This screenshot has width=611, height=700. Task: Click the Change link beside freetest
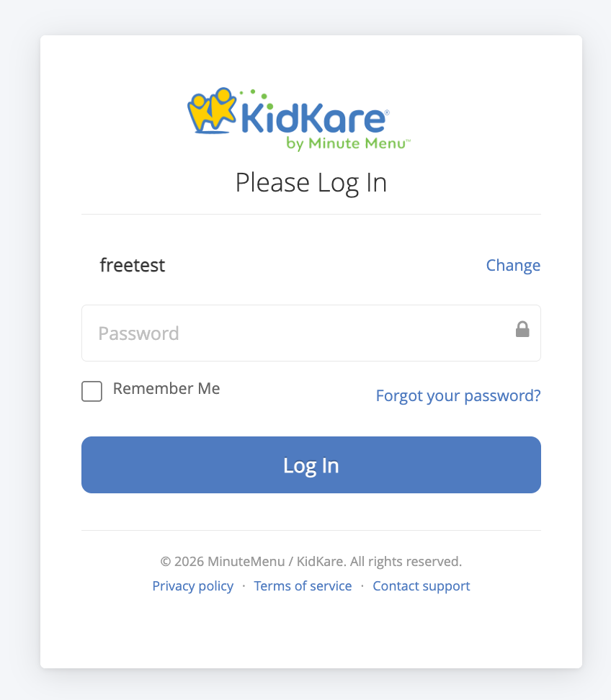pos(513,265)
